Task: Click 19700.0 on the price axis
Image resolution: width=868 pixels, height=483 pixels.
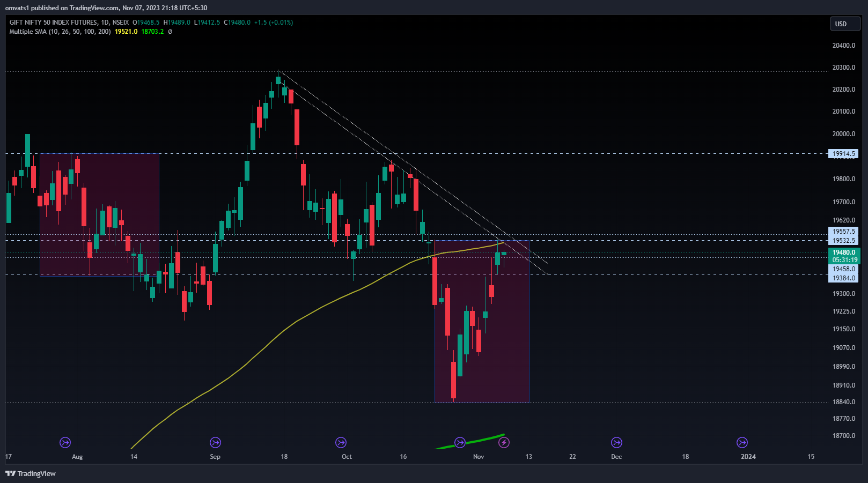Action: coord(844,202)
